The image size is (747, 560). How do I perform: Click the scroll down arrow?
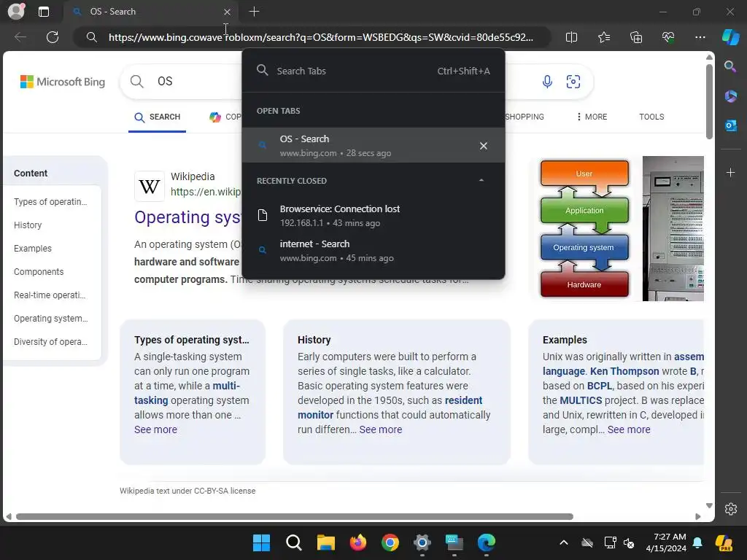pyautogui.click(x=709, y=505)
